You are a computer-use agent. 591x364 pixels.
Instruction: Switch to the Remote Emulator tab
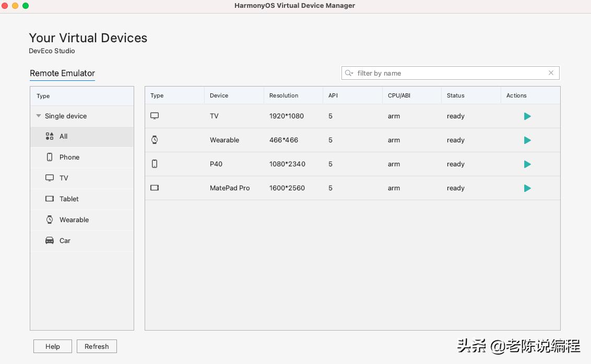62,73
